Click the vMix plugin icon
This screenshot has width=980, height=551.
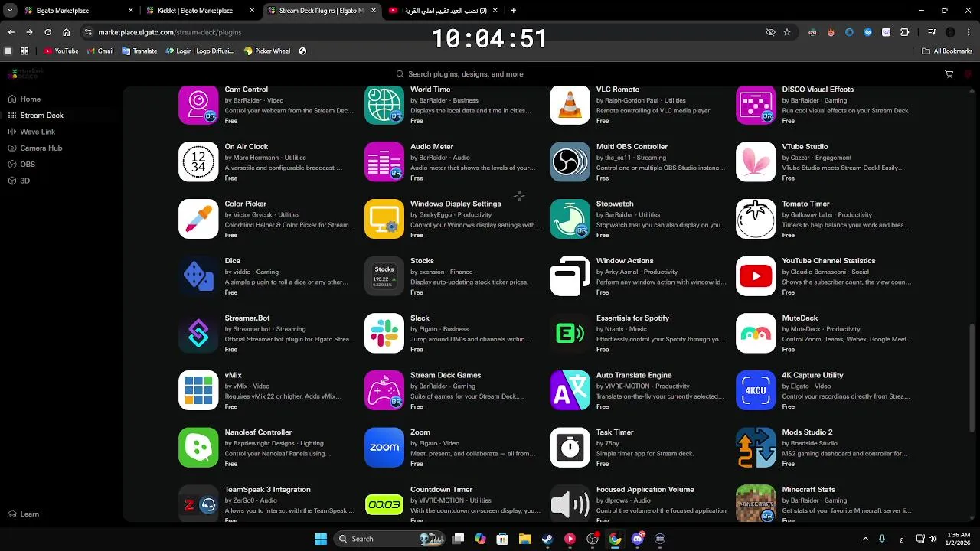click(198, 390)
